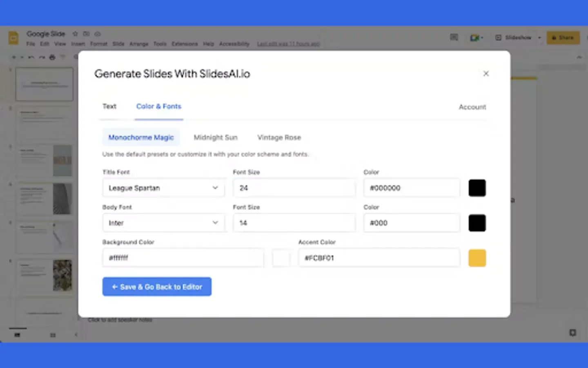Click the title Color field #000000
The width and height of the screenshot is (588, 368).
(412, 188)
